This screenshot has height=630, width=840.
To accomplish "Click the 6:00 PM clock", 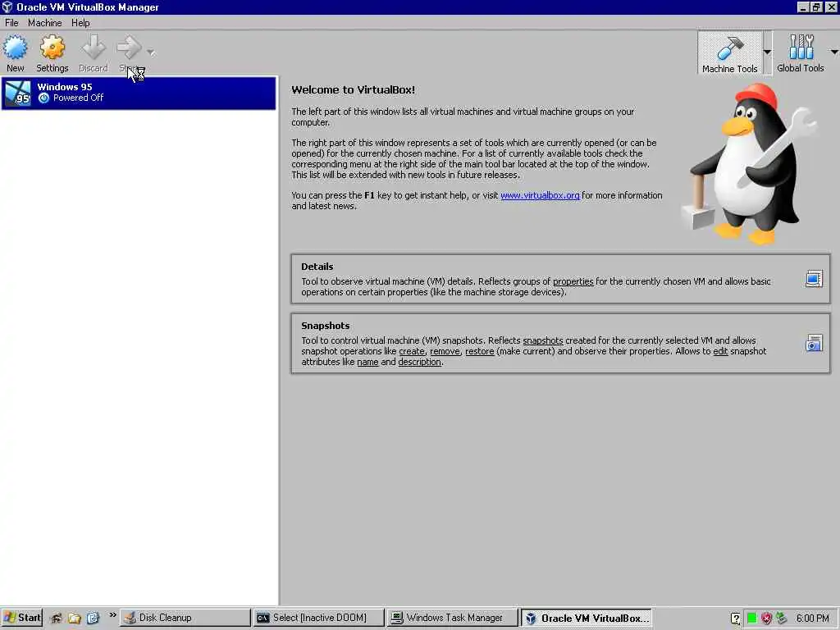I will [812, 619].
